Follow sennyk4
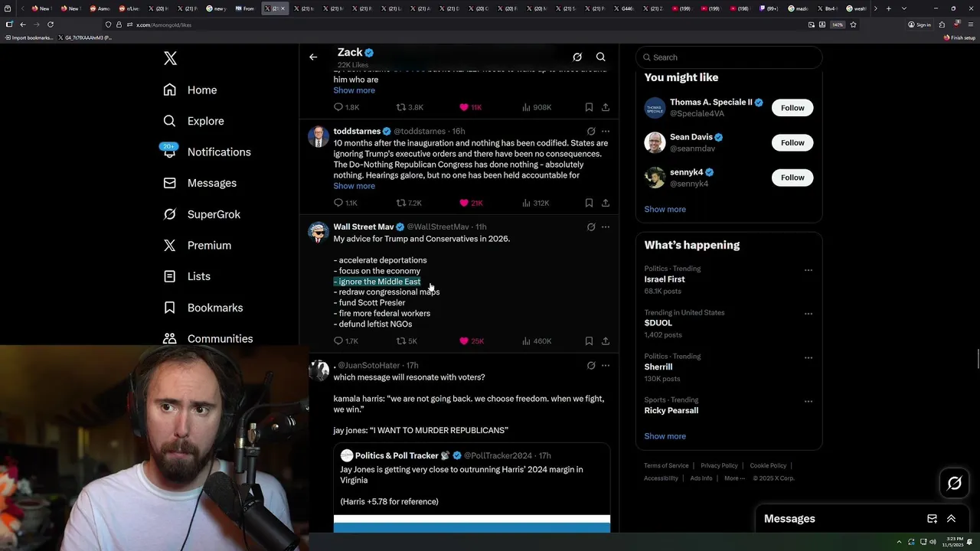Screen dimensions: 980x551 coord(792,178)
